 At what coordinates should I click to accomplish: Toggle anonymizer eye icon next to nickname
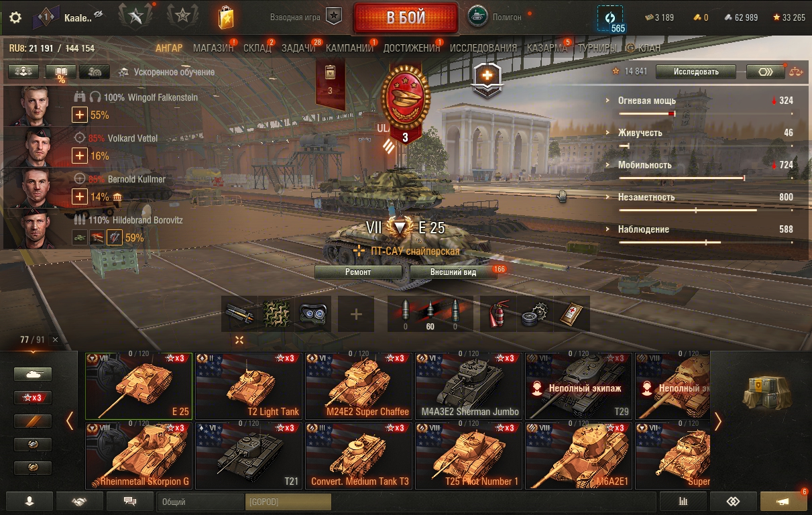tap(99, 15)
